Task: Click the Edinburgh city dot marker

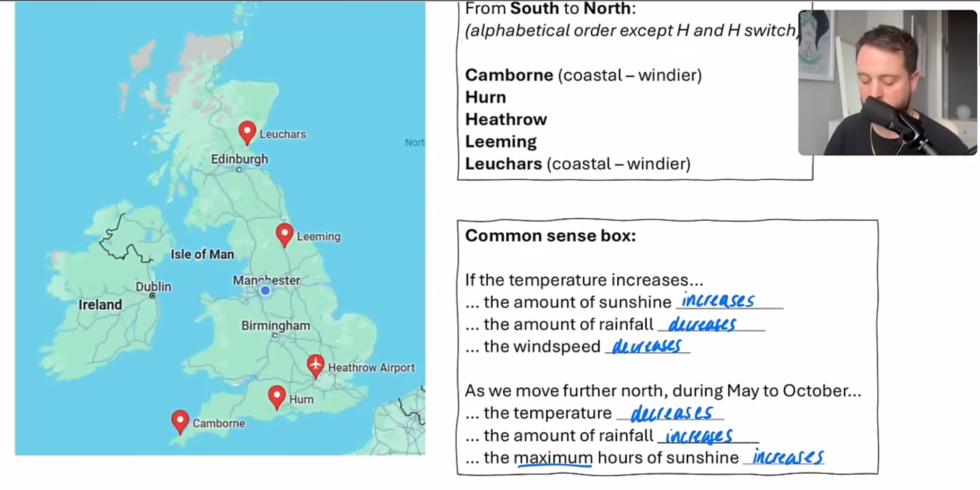Action: 239,169
